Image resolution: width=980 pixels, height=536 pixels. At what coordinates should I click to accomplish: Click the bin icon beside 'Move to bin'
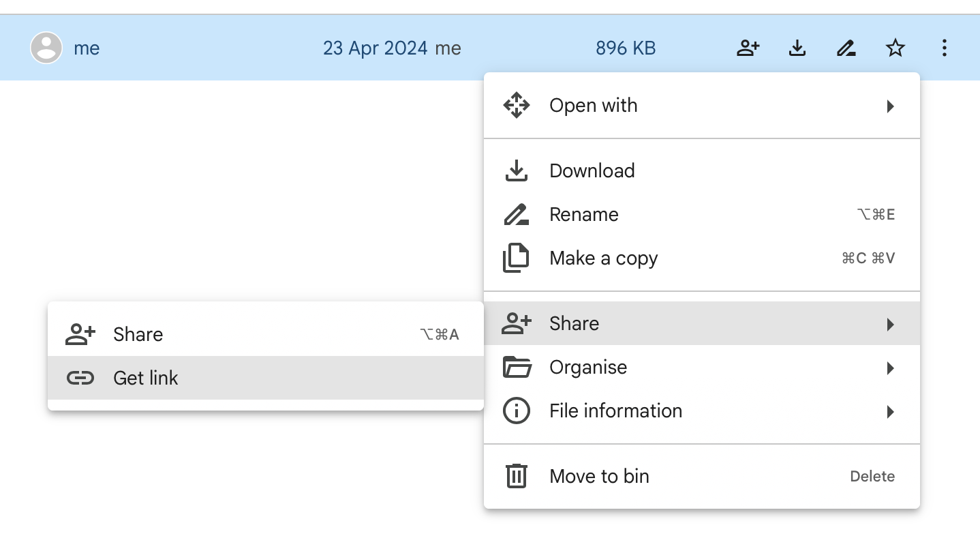click(516, 476)
